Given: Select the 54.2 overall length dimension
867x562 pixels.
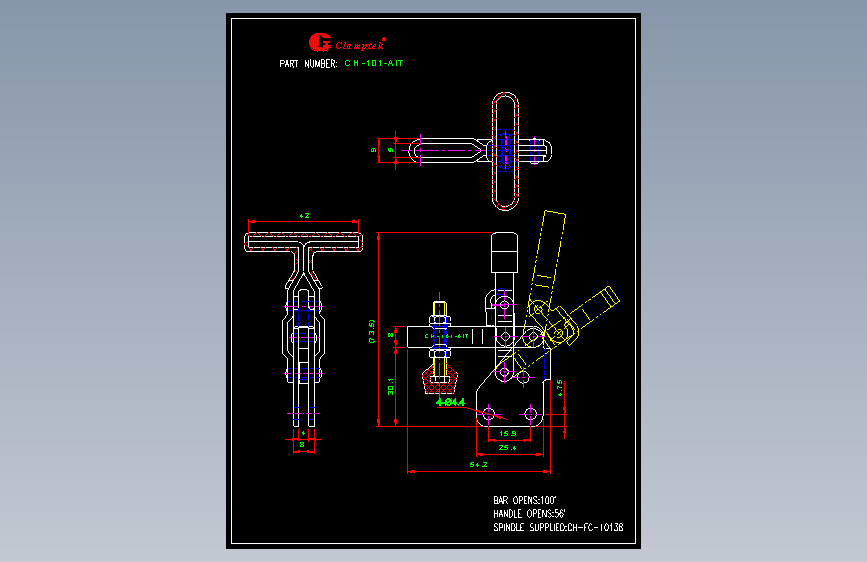Looking at the screenshot, I should (478, 465).
